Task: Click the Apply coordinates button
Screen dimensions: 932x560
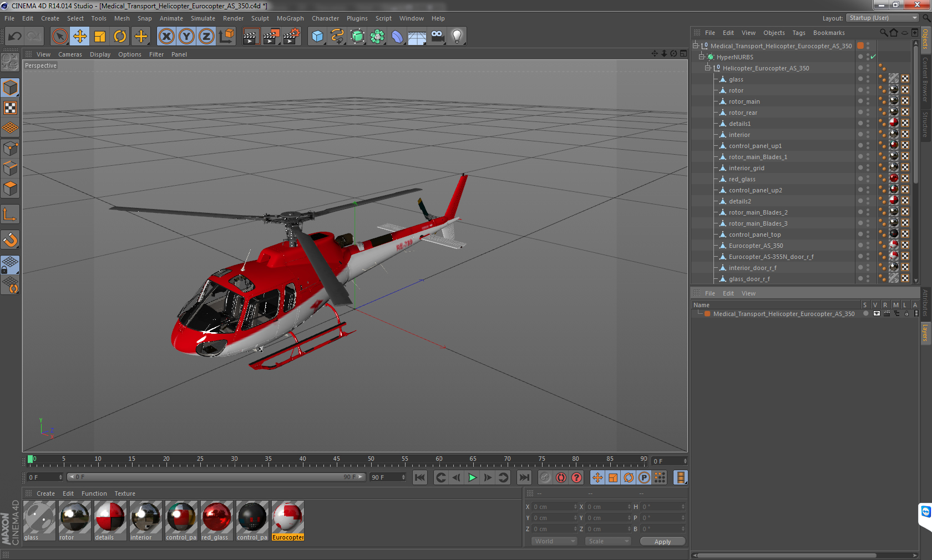Action: (662, 542)
